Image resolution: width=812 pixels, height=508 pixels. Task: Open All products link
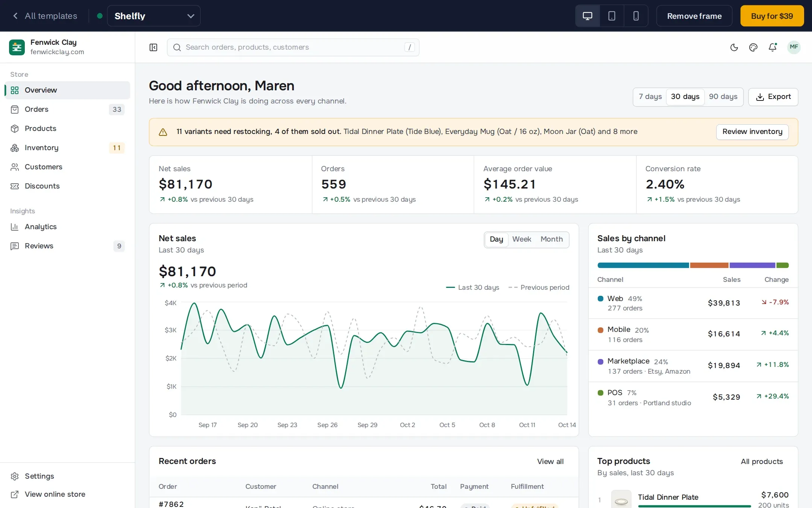(x=762, y=462)
